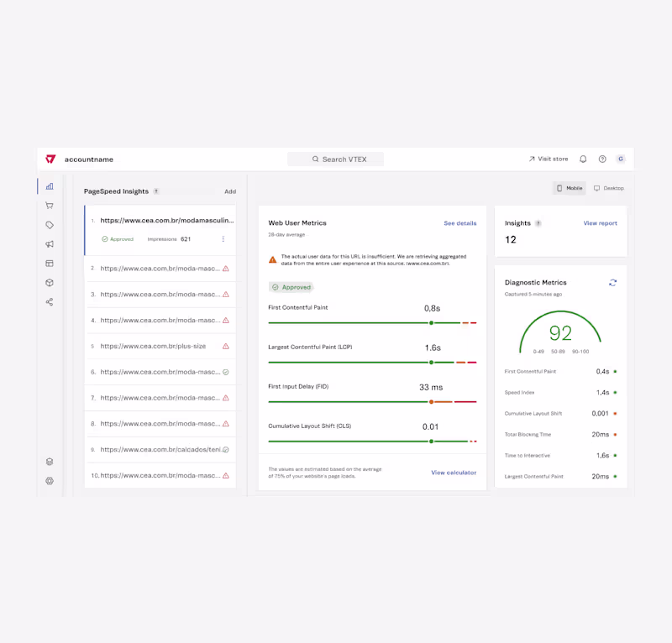Viewport: 672px width, 643px height.
Task: Click the Approved badge in Web User Metrics
Action: point(291,287)
